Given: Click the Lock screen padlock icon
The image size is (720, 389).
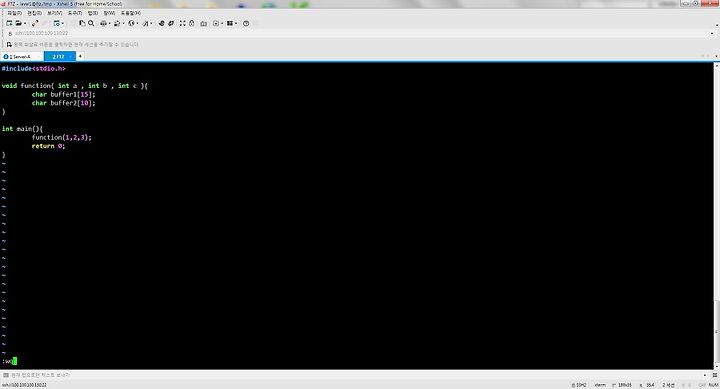Looking at the screenshot, I should click(191, 23).
